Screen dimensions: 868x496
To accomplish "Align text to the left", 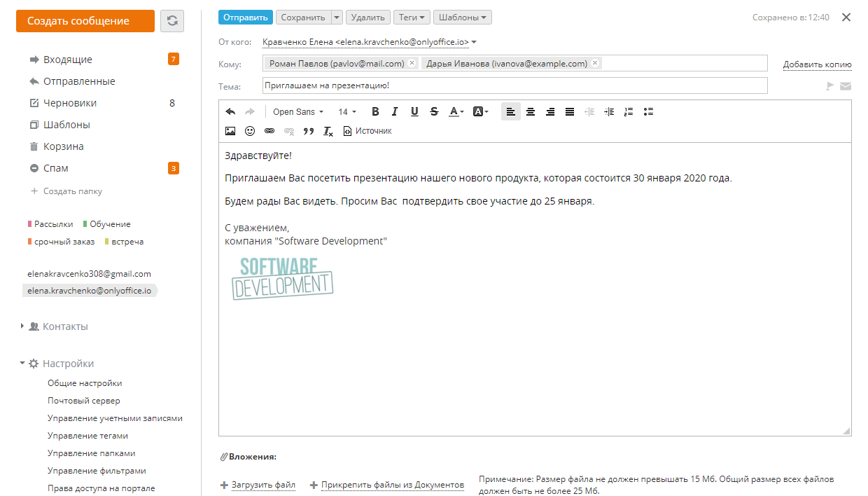I will coord(511,111).
